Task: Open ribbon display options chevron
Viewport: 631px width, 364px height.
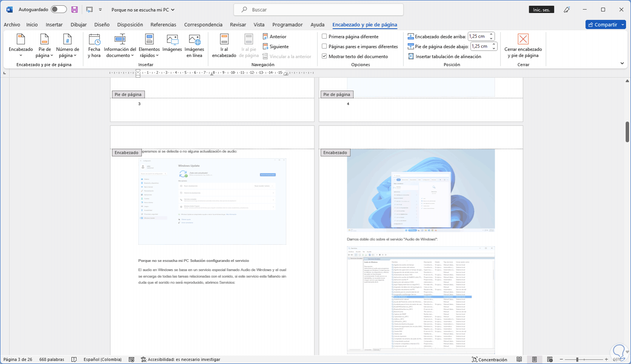Action: (622, 63)
